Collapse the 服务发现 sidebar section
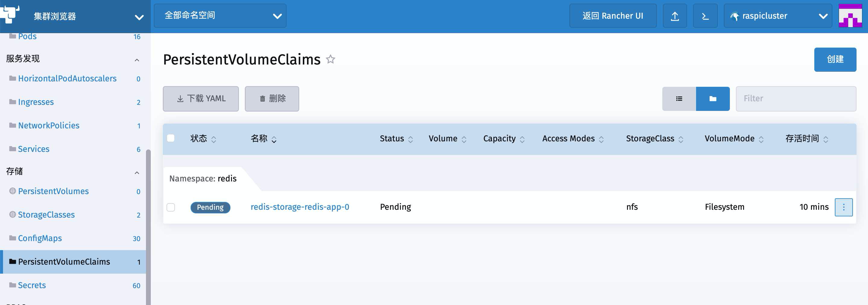Viewport: 868px width, 305px height. (x=137, y=60)
